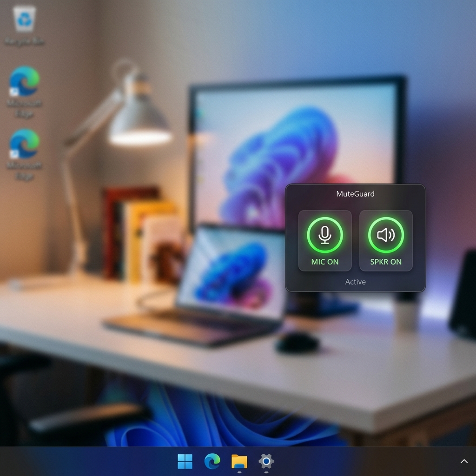Expand the hidden system tray icons chevron
Viewport: 476px width, 476px height.
tap(463, 462)
